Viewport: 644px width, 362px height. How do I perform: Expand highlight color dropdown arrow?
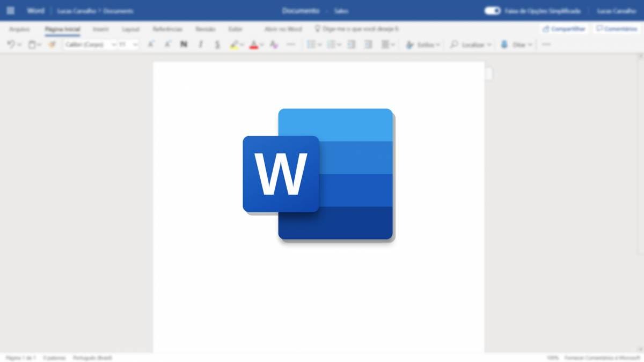(242, 45)
